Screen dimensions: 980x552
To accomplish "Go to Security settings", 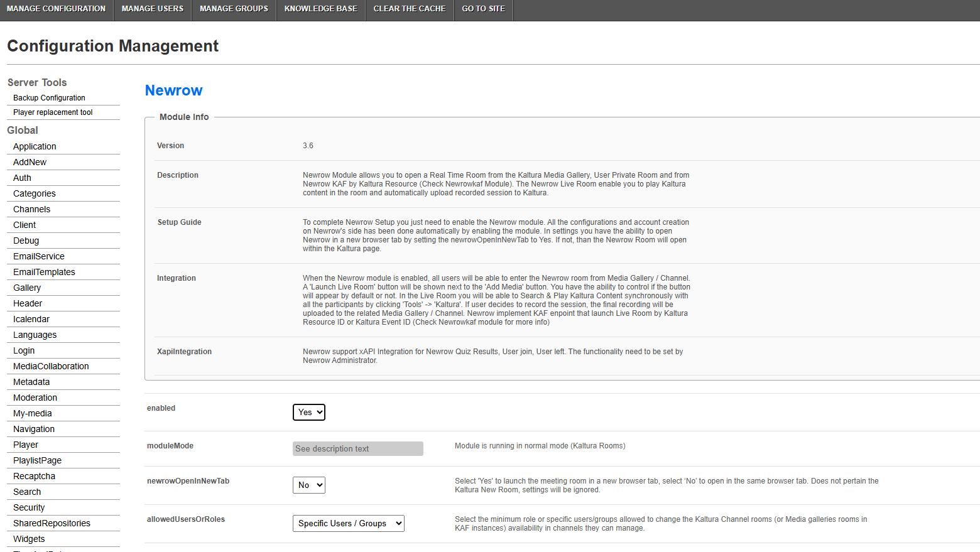I will pyautogui.click(x=29, y=507).
